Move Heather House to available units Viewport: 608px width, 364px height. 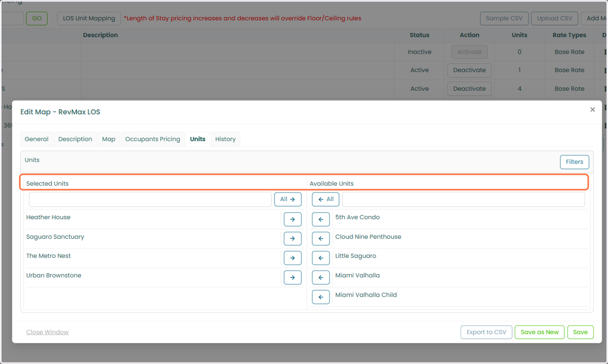pos(292,219)
